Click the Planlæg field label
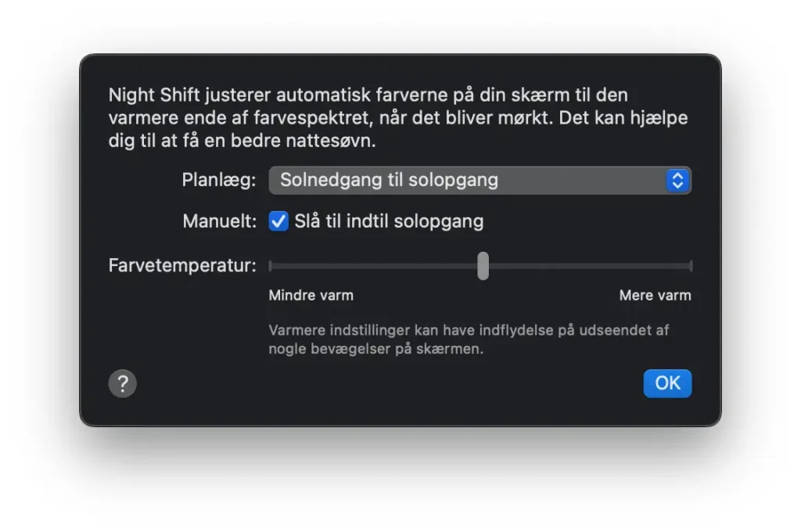 (x=220, y=180)
